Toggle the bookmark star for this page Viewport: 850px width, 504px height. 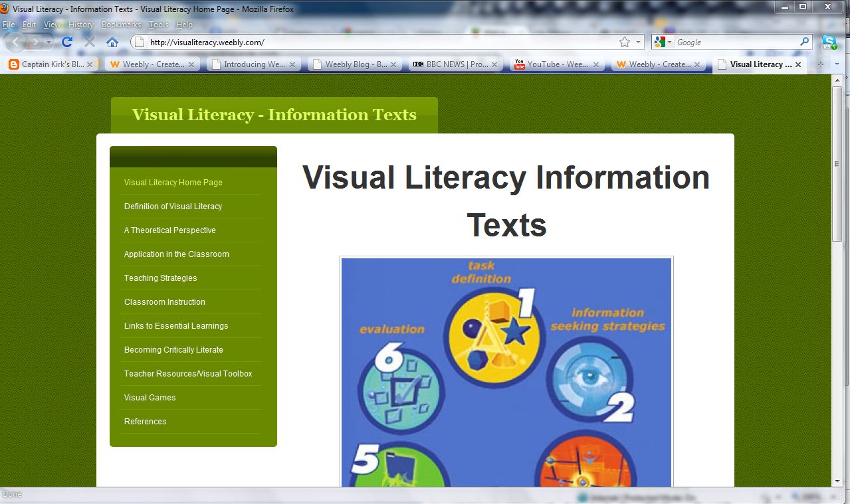[623, 41]
